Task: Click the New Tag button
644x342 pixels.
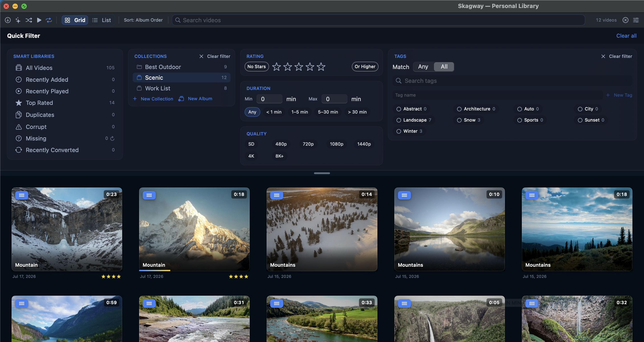Action: point(619,95)
